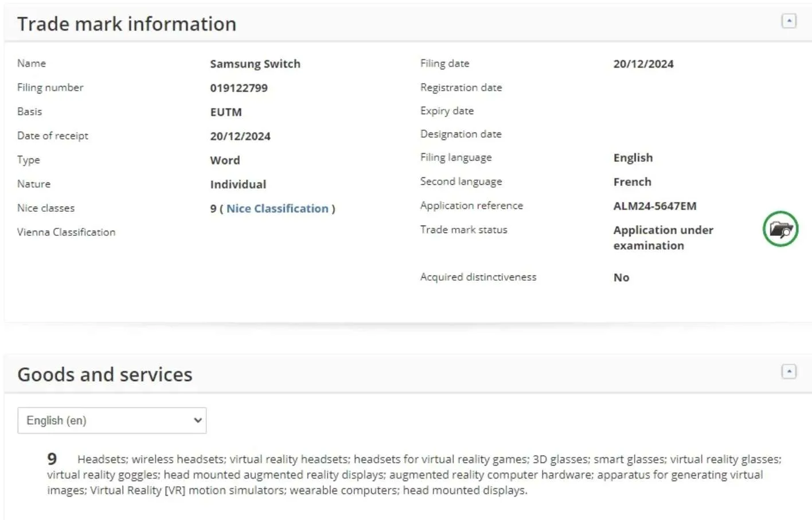
Task: Click the Acquired distinctiveness label
Action: pyautogui.click(x=478, y=277)
